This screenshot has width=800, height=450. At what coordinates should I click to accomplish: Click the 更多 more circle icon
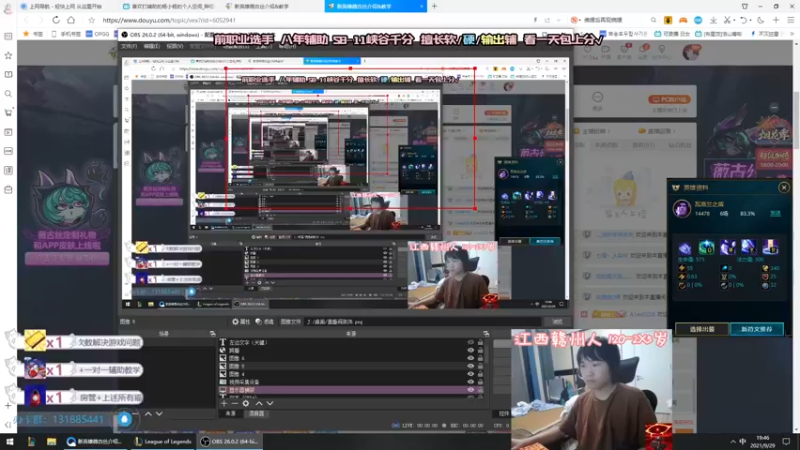pyautogui.click(x=597, y=97)
